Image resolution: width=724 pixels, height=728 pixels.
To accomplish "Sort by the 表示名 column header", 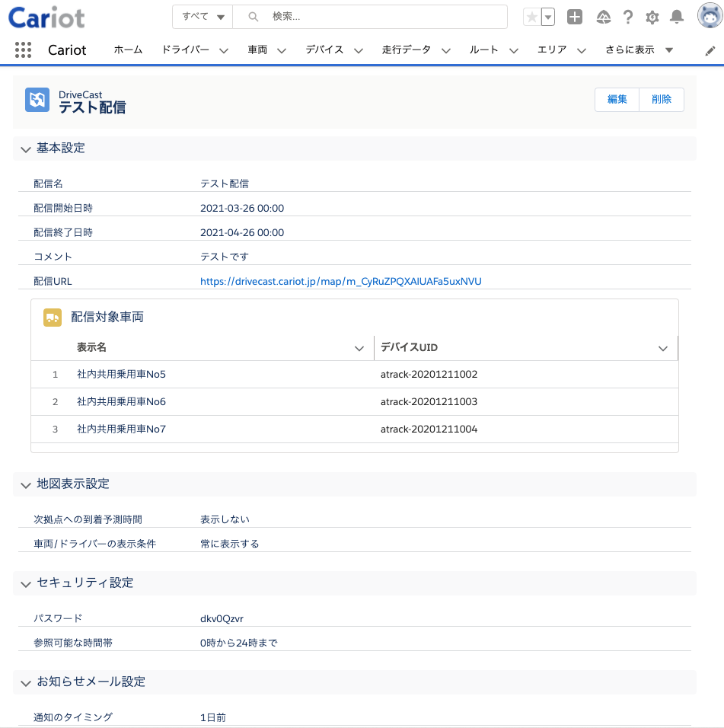I will pos(91,347).
